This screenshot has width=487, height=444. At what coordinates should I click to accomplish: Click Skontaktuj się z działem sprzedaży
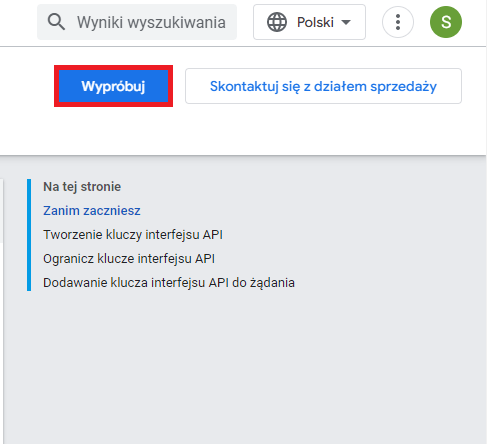(323, 86)
